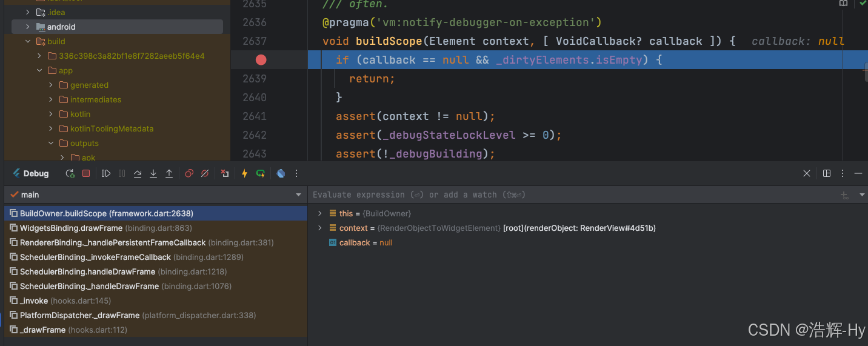
Task: Hide the Debug tool window
Action: [x=858, y=173]
